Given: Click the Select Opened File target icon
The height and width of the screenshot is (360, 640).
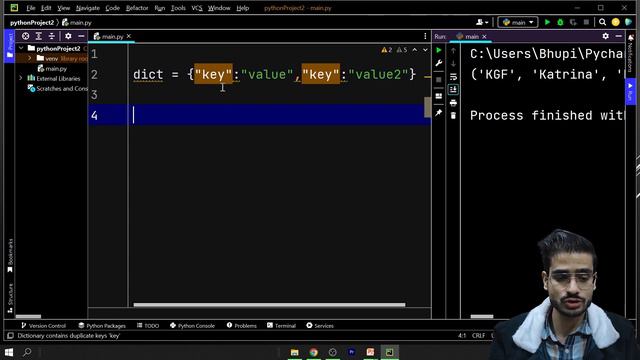Looking at the screenshot, I should (x=25, y=36).
